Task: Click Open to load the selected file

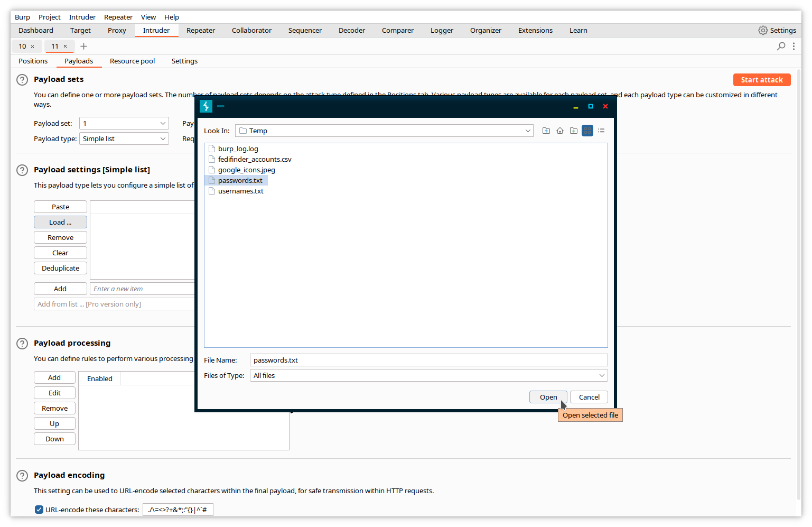Action: [x=548, y=397]
